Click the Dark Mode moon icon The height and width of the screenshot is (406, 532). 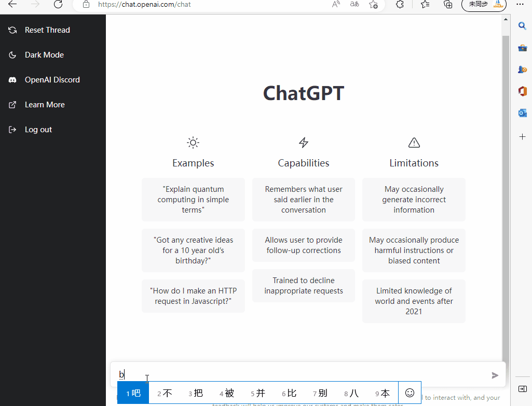point(12,55)
